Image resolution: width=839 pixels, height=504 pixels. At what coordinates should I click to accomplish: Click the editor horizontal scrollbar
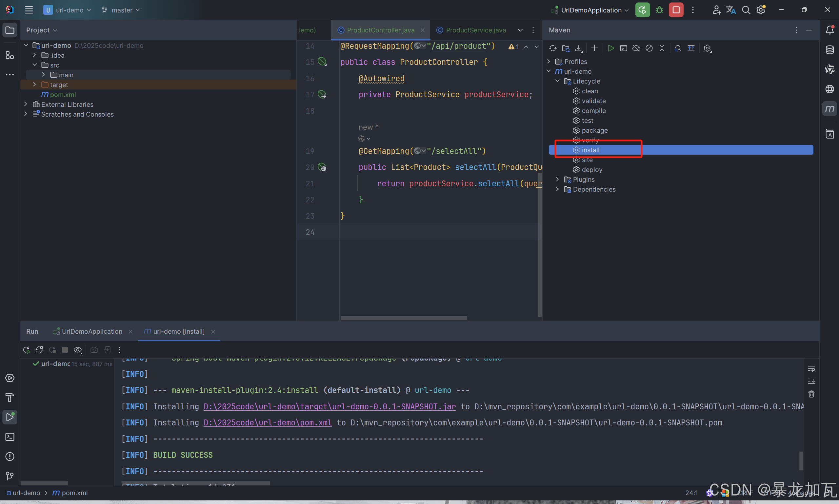point(404,318)
